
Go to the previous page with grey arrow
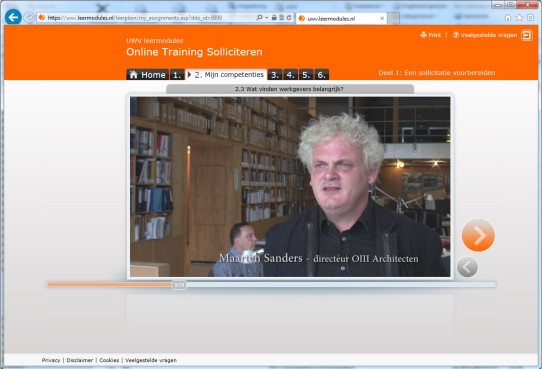pos(467,267)
